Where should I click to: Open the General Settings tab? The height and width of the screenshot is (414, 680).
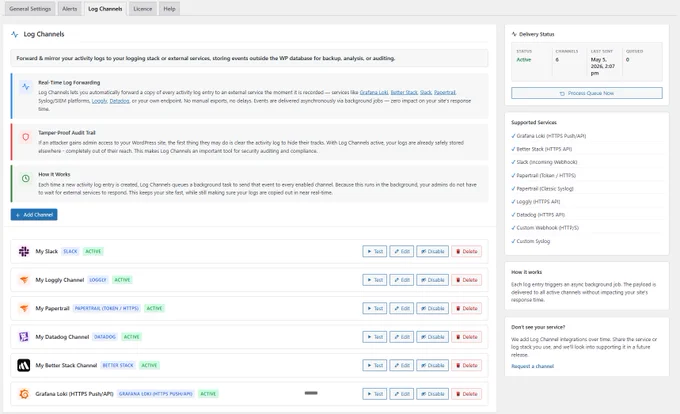tap(30, 9)
